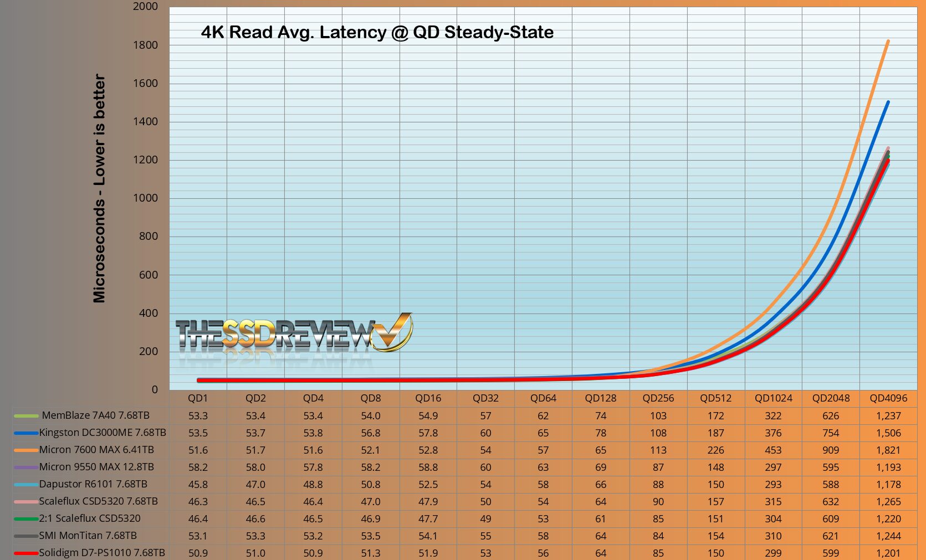Click the Dapustor QD1024 value 293

pyautogui.click(x=774, y=485)
